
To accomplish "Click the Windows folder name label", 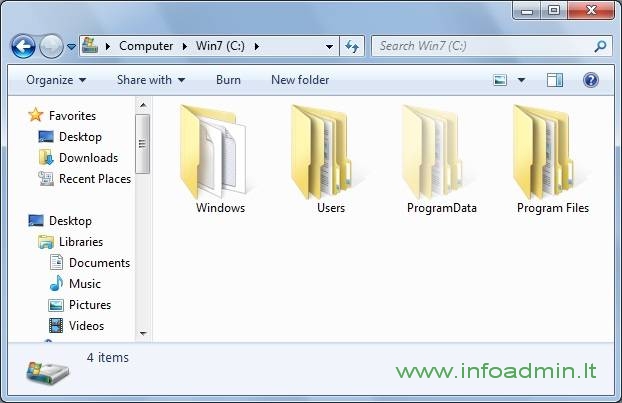I will click(x=221, y=208).
